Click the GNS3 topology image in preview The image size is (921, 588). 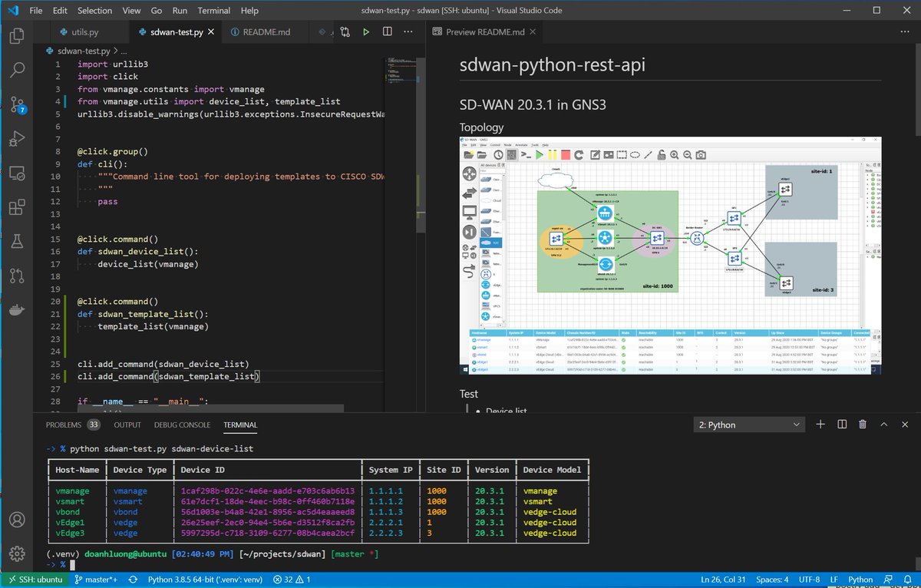(x=670, y=256)
